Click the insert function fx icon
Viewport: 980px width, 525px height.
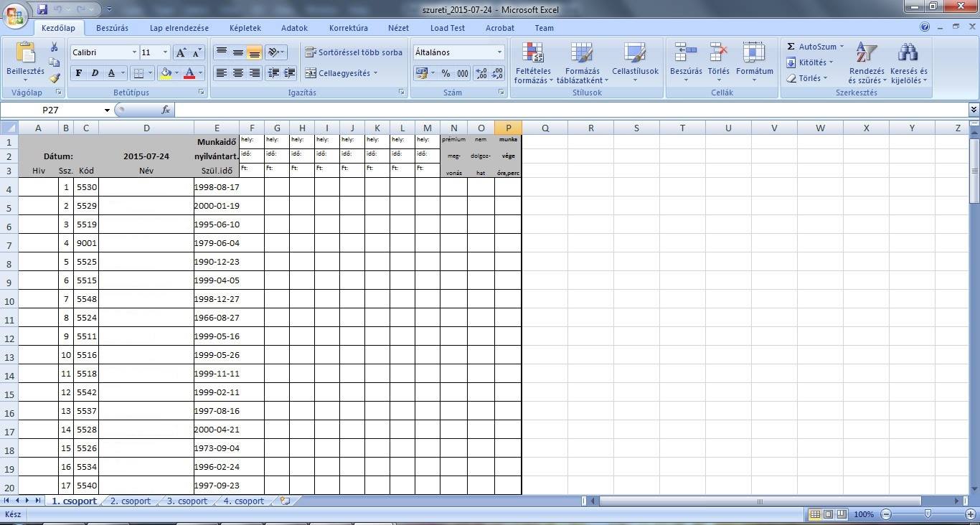pos(166,110)
